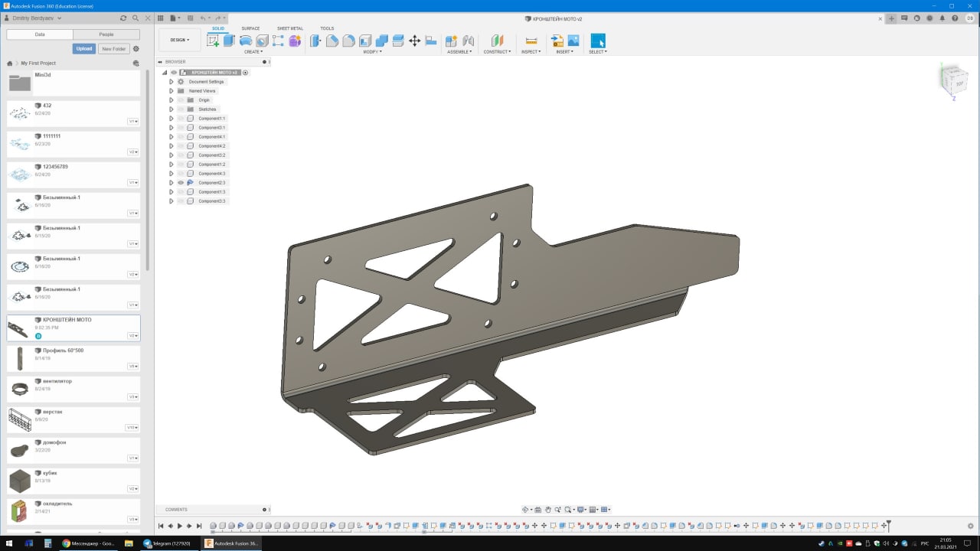Click the root component activate radio button
980x551 pixels.
point(245,73)
